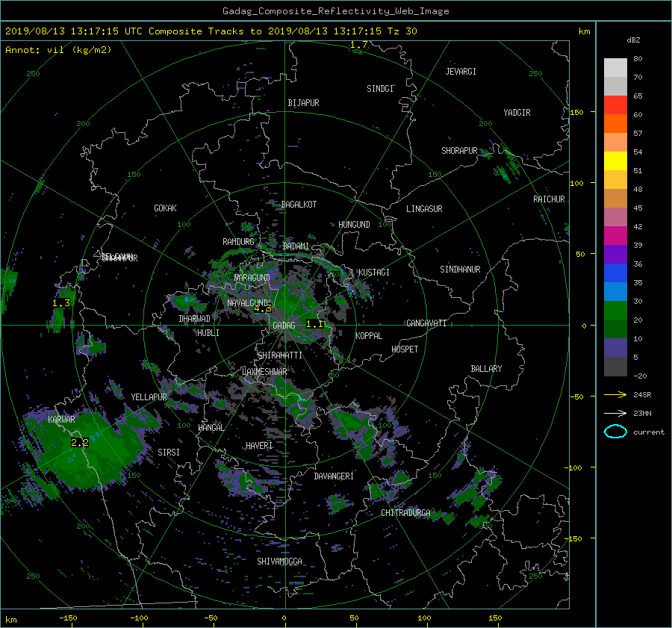The image size is (672, 628).
Task: Click the HAVERI city label
Action: point(259,447)
